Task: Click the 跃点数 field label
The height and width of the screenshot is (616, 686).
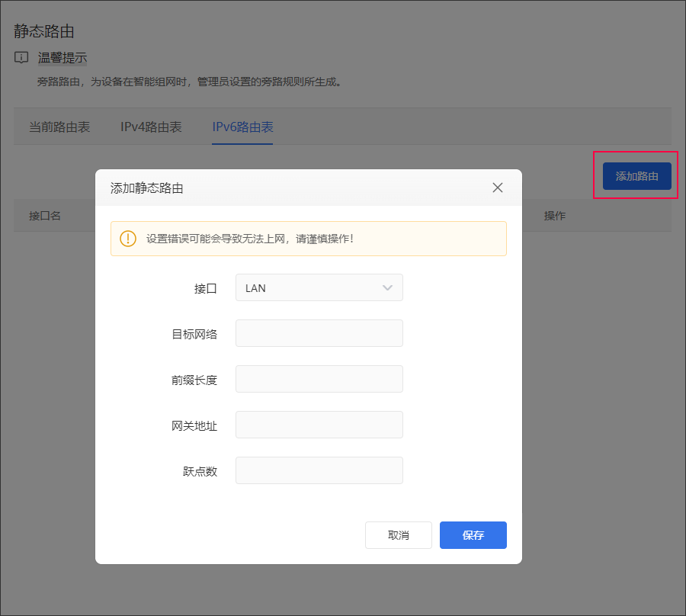Action: point(200,471)
